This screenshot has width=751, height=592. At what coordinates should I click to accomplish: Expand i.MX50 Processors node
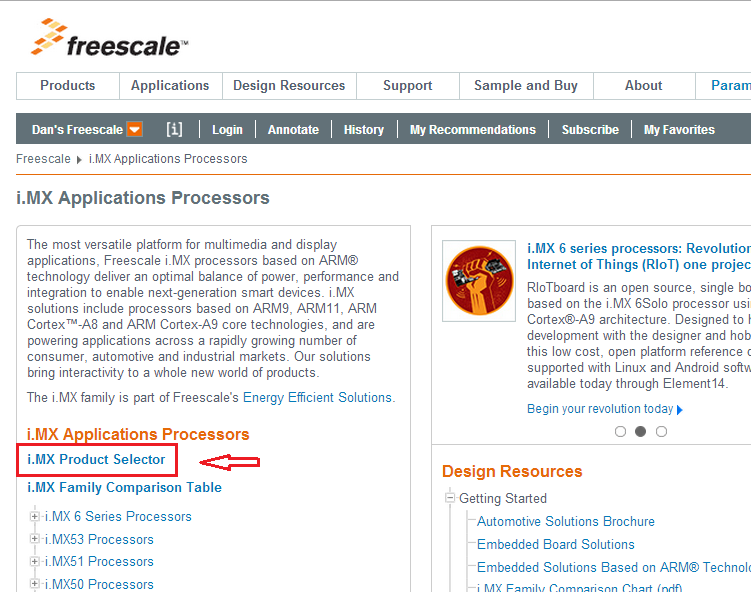[x=34, y=583]
